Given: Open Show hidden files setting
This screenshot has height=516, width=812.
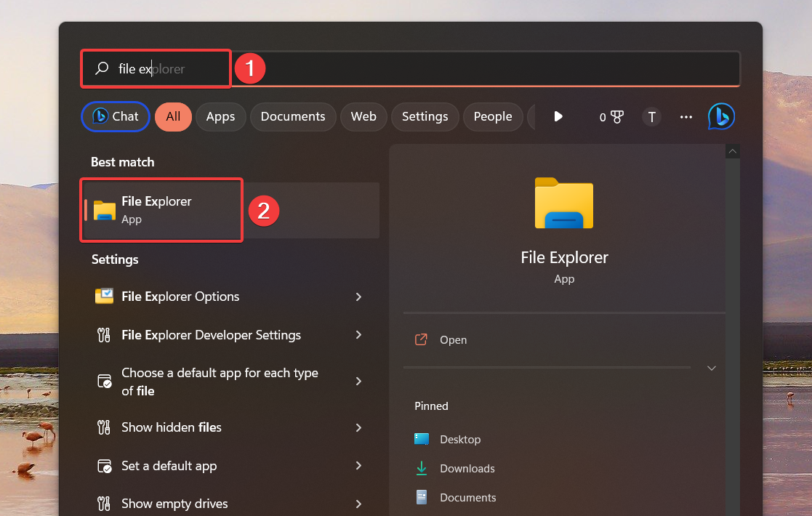Looking at the screenshot, I should (x=171, y=427).
